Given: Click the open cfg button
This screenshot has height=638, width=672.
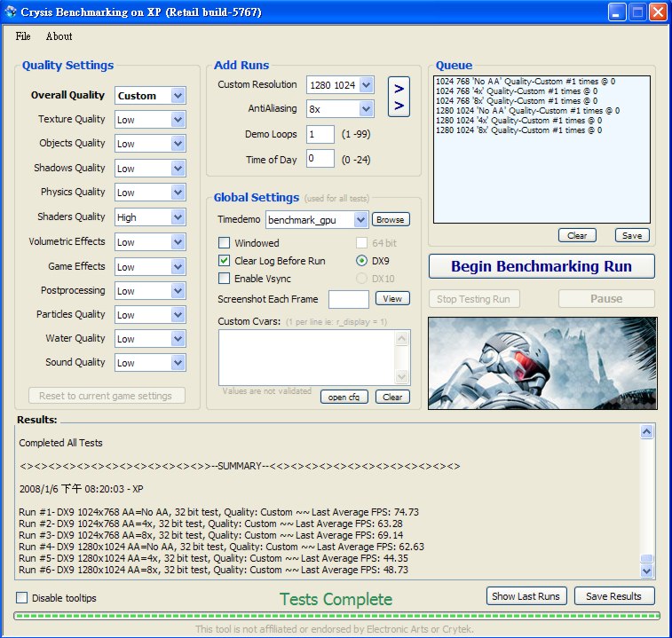Looking at the screenshot, I should 344,397.
